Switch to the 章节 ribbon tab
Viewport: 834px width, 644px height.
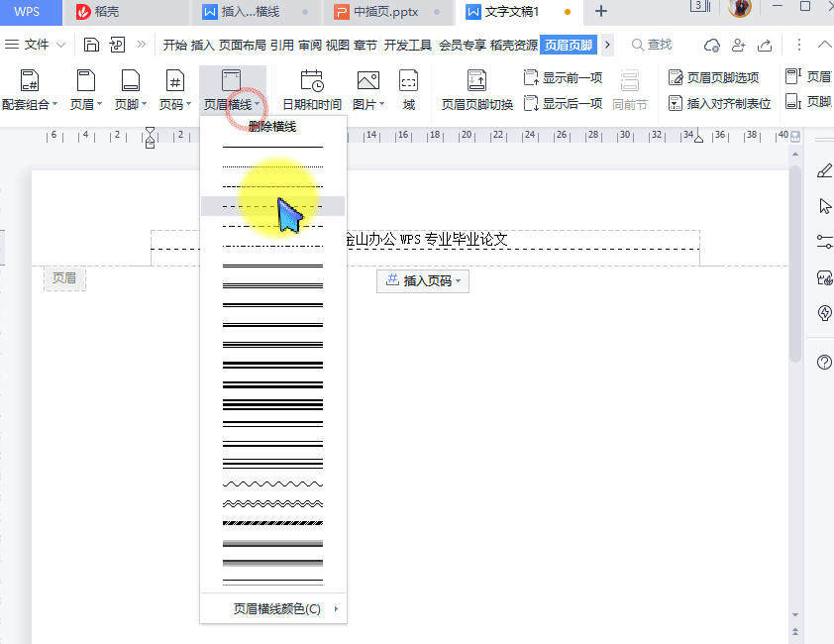365,45
